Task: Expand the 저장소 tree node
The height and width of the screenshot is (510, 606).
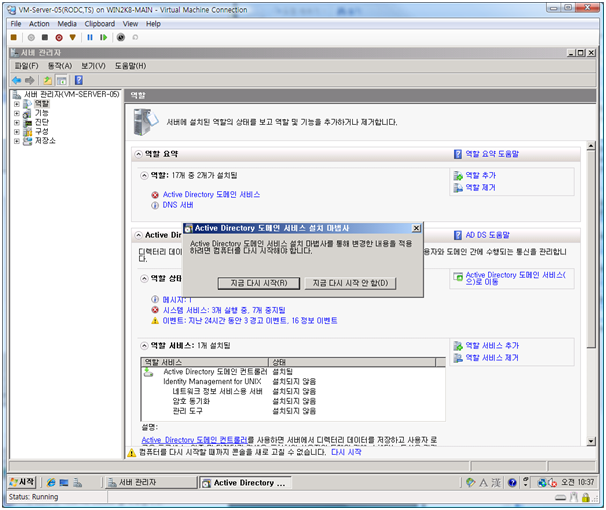Action: point(17,141)
